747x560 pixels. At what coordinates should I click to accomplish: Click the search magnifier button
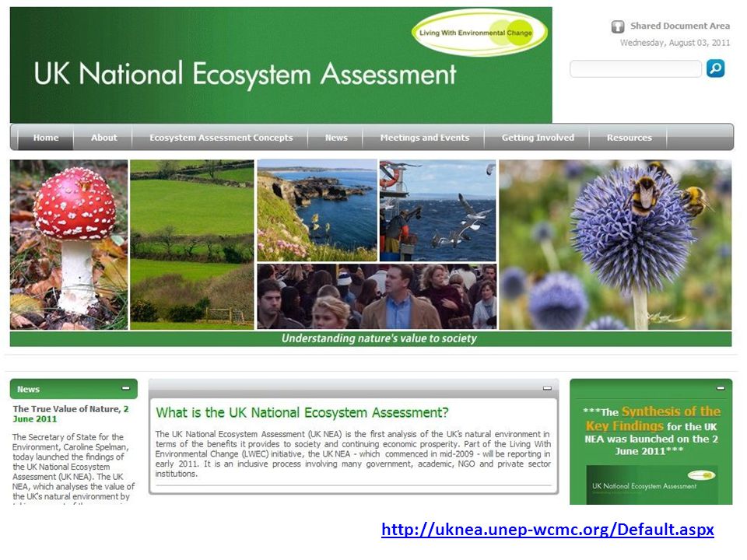click(715, 68)
